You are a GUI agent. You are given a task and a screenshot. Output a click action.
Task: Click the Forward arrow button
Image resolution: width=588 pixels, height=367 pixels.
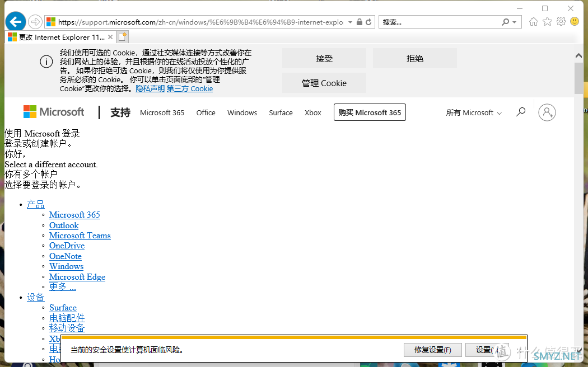pos(35,22)
